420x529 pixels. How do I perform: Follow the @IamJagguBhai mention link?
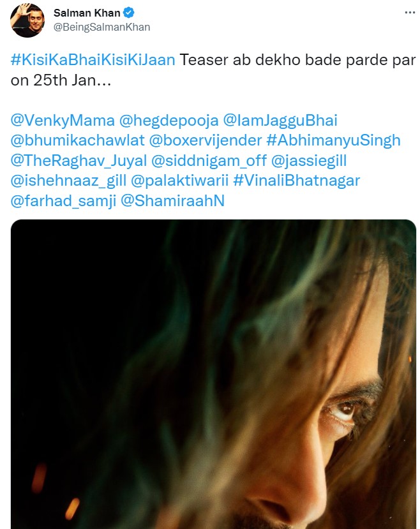pos(280,121)
